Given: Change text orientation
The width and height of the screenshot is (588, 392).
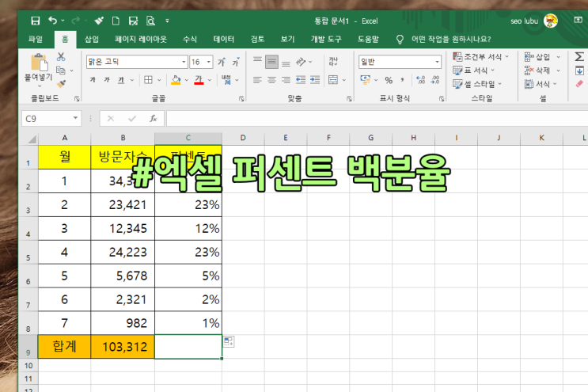Looking at the screenshot, I should point(301,62).
